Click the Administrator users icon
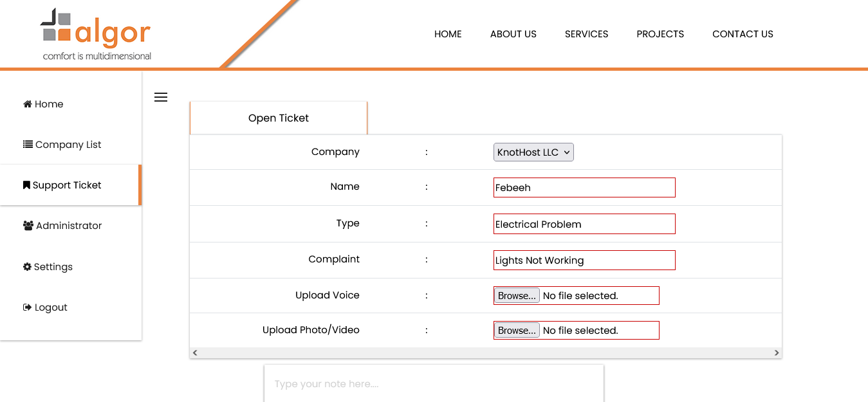868x402 pixels. pyautogui.click(x=28, y=226)
